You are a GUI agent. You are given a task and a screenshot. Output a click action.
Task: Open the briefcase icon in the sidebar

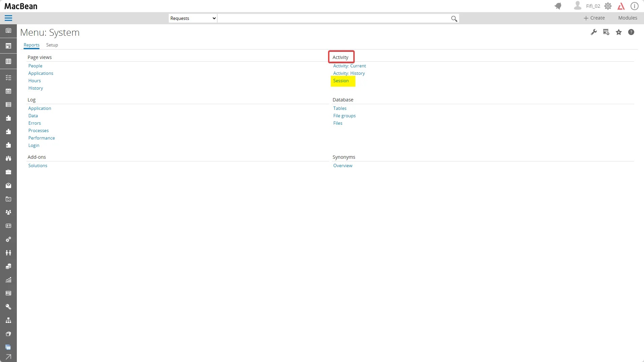(8, 172)
